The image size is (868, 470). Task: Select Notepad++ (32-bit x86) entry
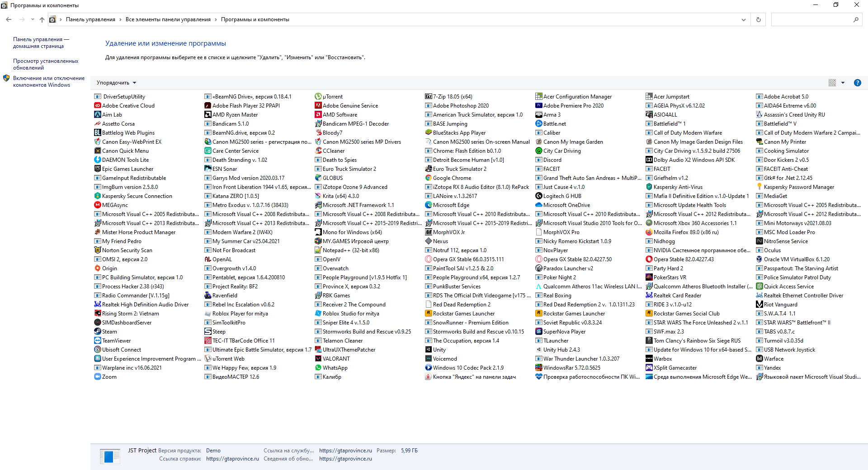coord(347,250)
